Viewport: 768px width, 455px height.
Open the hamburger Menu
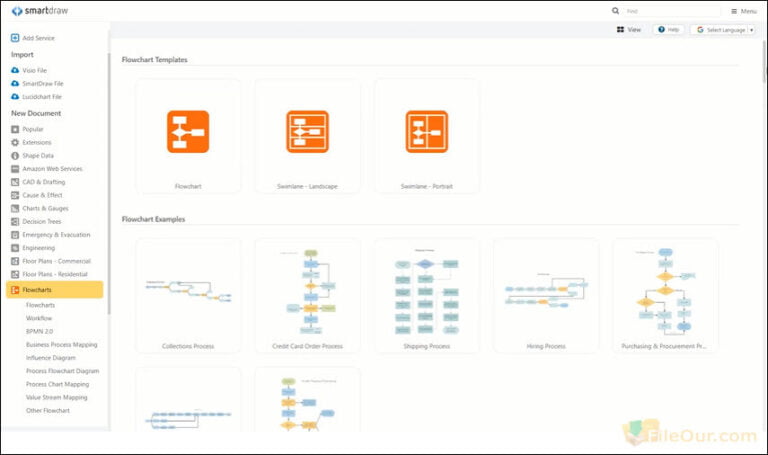pyautogui.click(x=743, y=11)
